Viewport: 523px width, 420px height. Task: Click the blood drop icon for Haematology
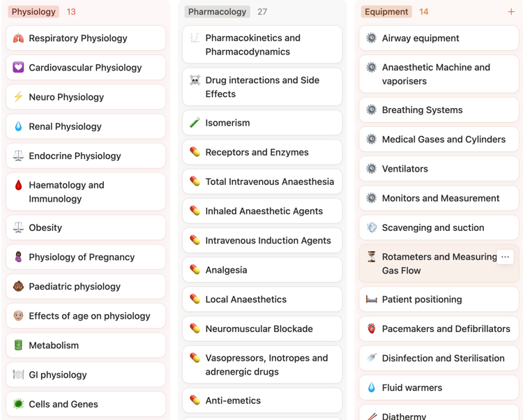coord(19,186)
